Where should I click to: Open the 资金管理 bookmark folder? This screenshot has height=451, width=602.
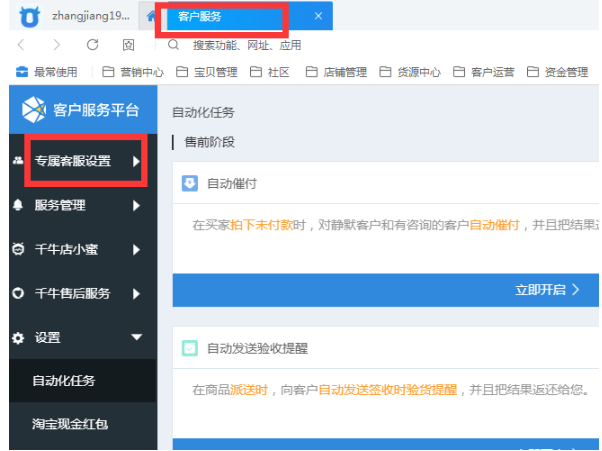pyautogui.click(x=557, y=72)
